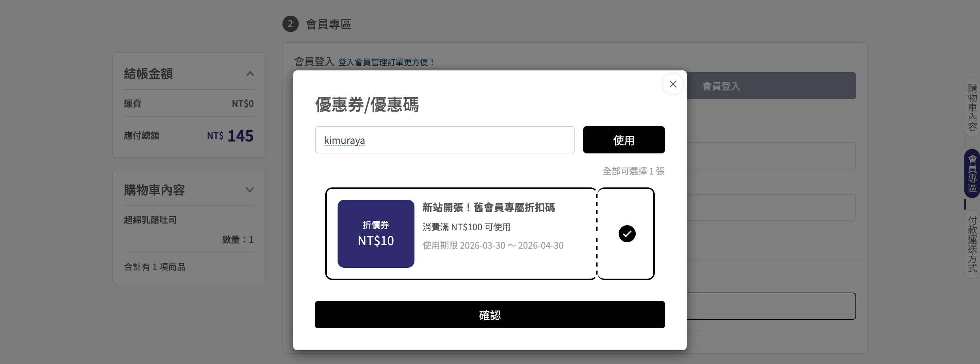Click the 超綿乳酪吐司 cart item
Screen dimensions: 980x364
point(150,220)
